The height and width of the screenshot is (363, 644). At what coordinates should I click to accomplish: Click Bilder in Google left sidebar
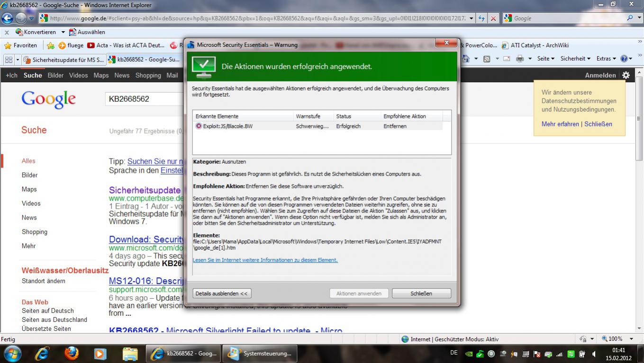click(x=29, y=175)
